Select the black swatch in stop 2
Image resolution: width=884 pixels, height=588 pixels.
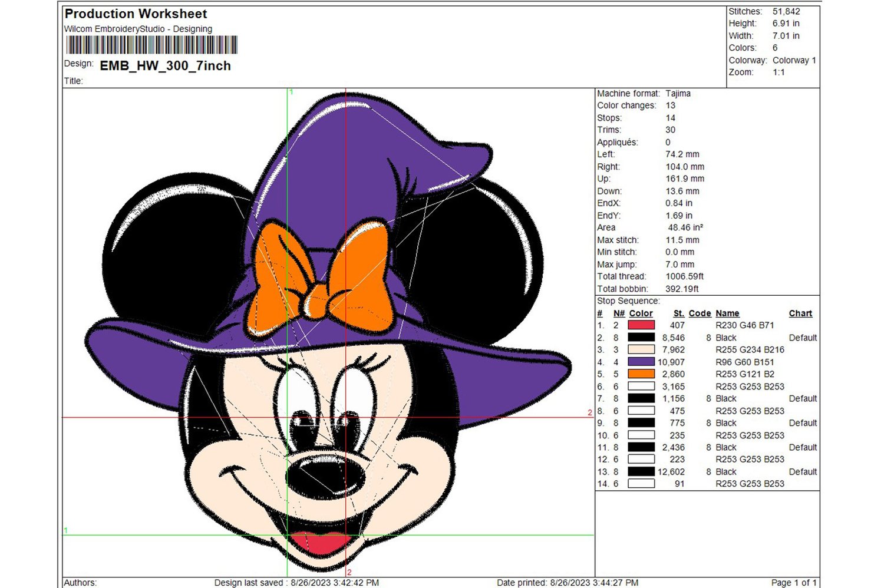coord(641,338)
